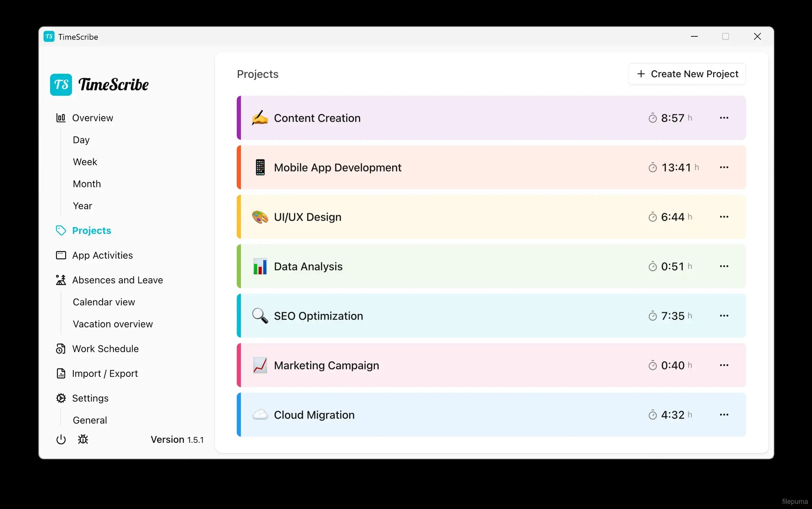Click the power icon in sidebar footer

coord(61,439)
